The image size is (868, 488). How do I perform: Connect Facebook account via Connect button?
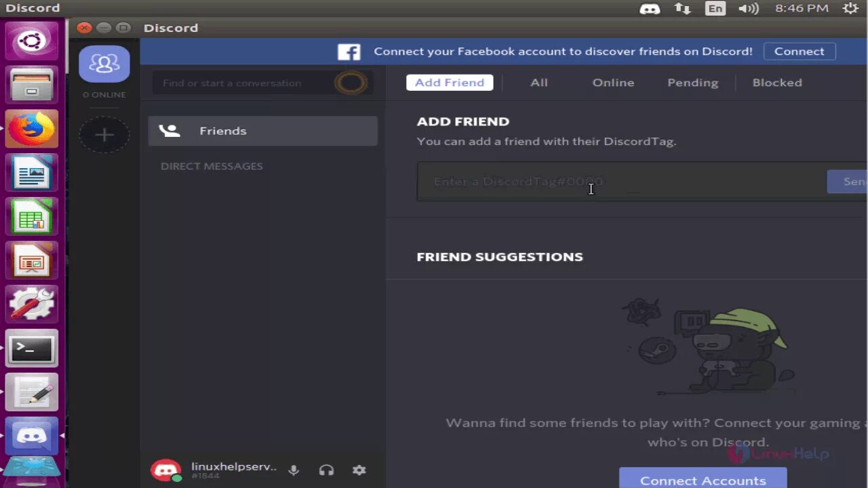click(x=800, y=52)
